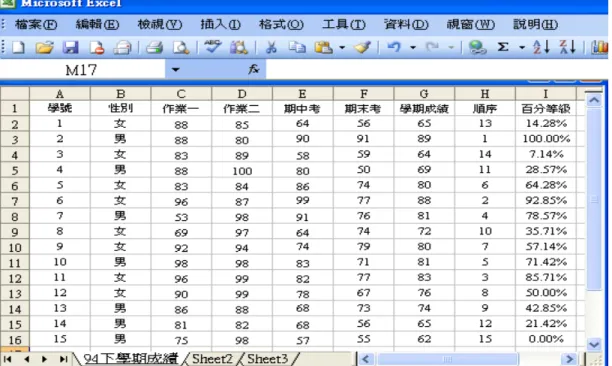
Task: Click into the formula bar input
Action: [x=436, y=69]
